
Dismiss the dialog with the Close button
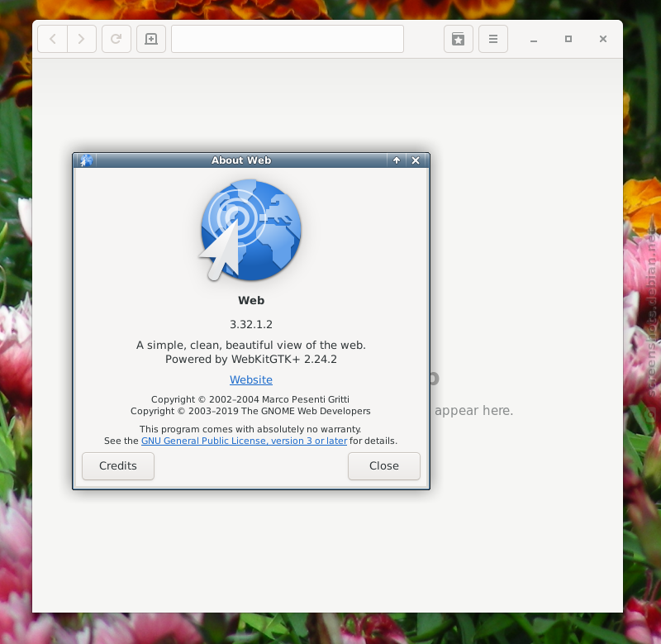(384, 466)
